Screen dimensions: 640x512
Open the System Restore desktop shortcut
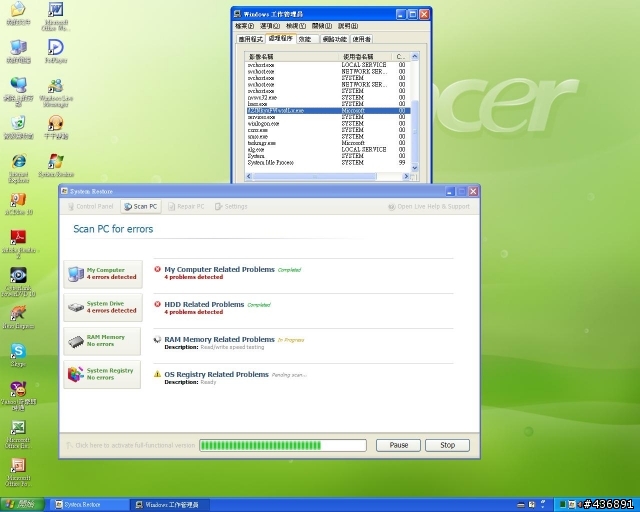tap(56, 165)
